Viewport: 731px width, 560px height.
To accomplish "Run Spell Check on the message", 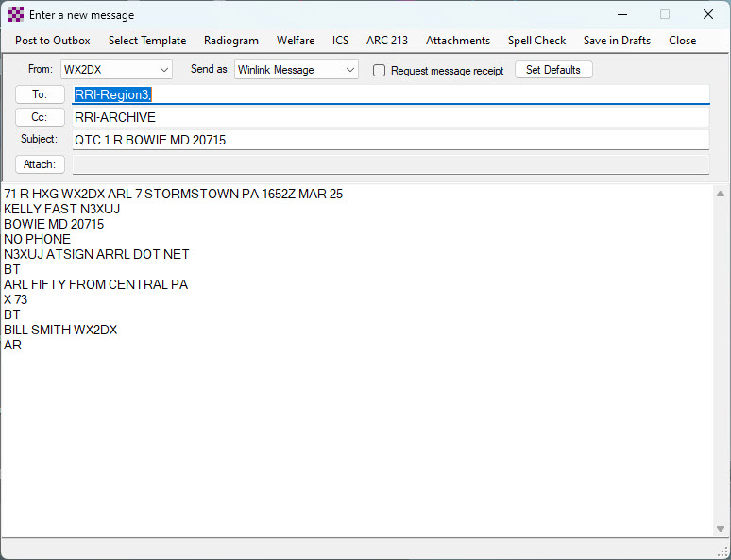I will tap(536, 41).
